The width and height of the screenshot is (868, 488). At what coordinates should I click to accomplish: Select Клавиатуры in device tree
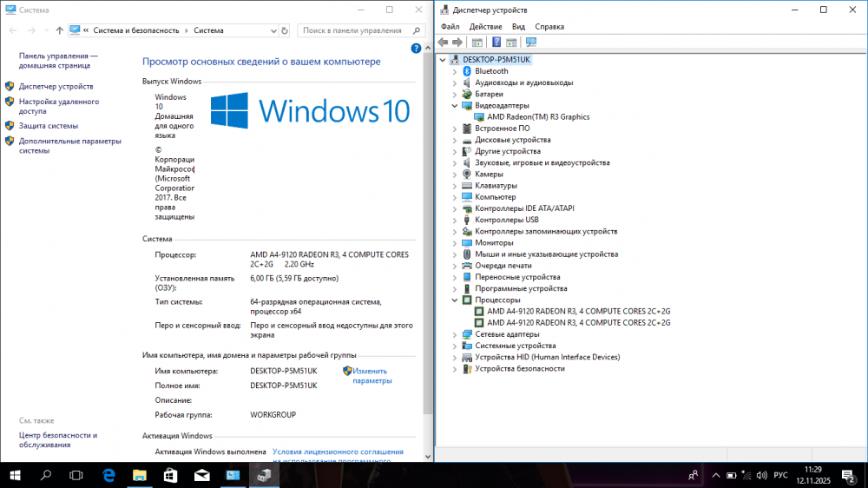(496, 186)
